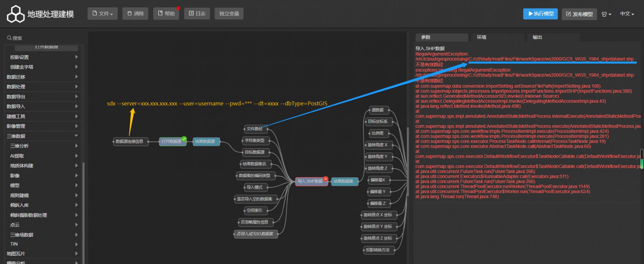Open the 文件 dropdown menu
The image size is (644, 264).
[103, 14]
